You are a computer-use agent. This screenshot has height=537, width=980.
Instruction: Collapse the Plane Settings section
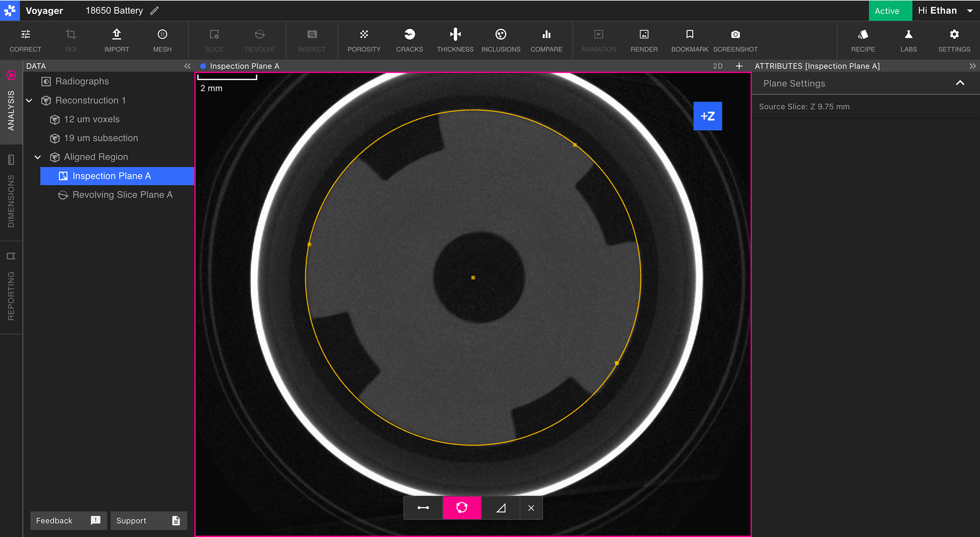click(960, 83)
